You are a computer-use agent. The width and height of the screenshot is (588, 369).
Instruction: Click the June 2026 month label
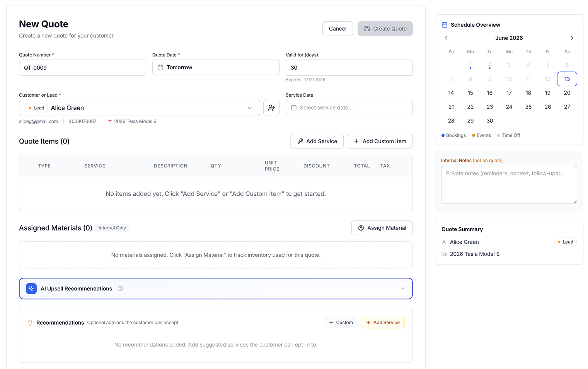click(509, 38)
